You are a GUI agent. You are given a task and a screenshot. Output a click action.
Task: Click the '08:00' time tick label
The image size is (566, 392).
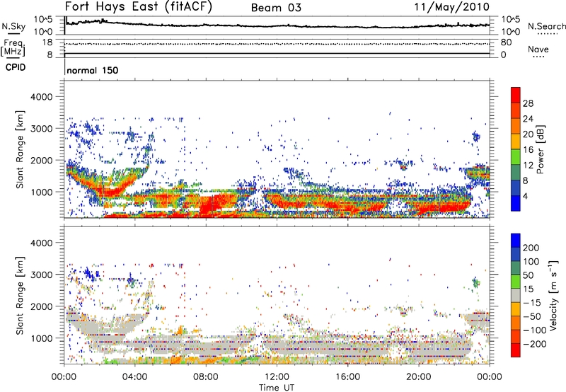[x=205, y=377]
